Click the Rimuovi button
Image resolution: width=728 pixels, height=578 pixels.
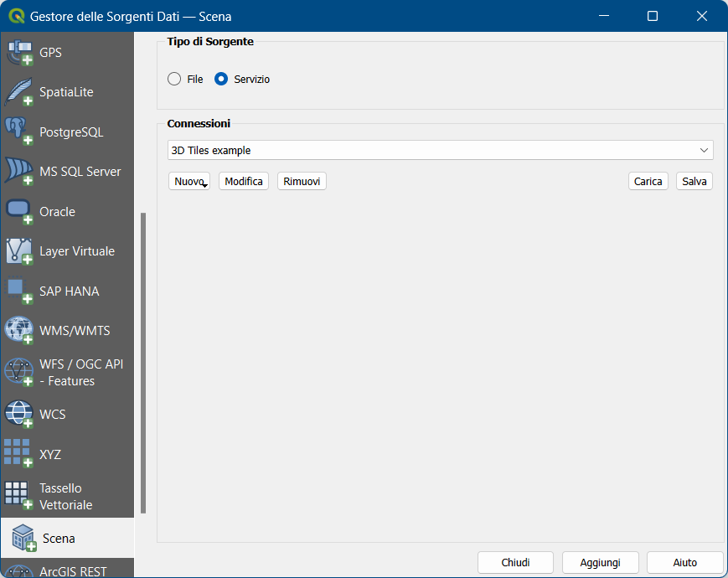pyautogui.click(x=302, y=181)
